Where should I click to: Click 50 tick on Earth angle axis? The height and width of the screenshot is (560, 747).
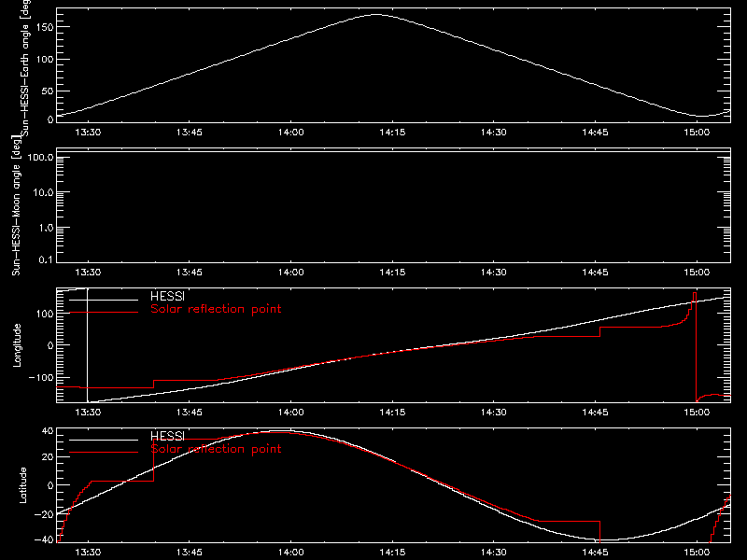click(x=48, y=91)
